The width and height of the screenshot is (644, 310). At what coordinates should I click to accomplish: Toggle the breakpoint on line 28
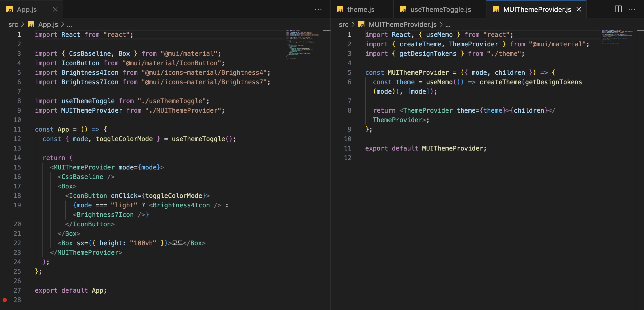point(5,300)
